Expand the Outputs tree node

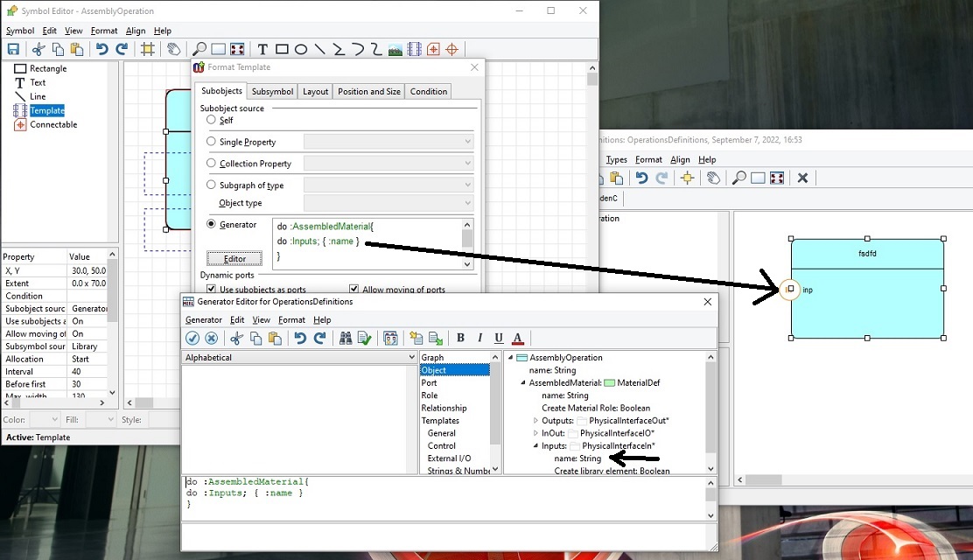pos(535,421)
